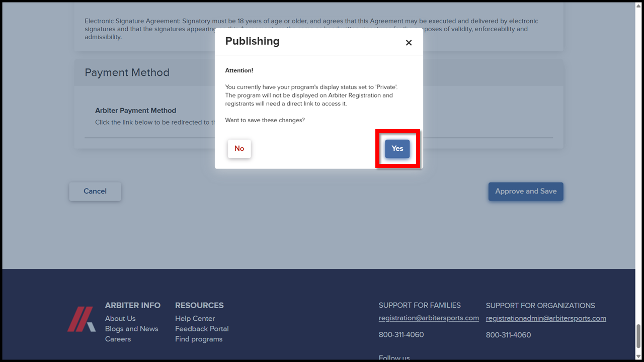Screen dimensions: 644x362
Task: Click the organization support phone number 800-311-4060
Action: (x=508, y=335)
